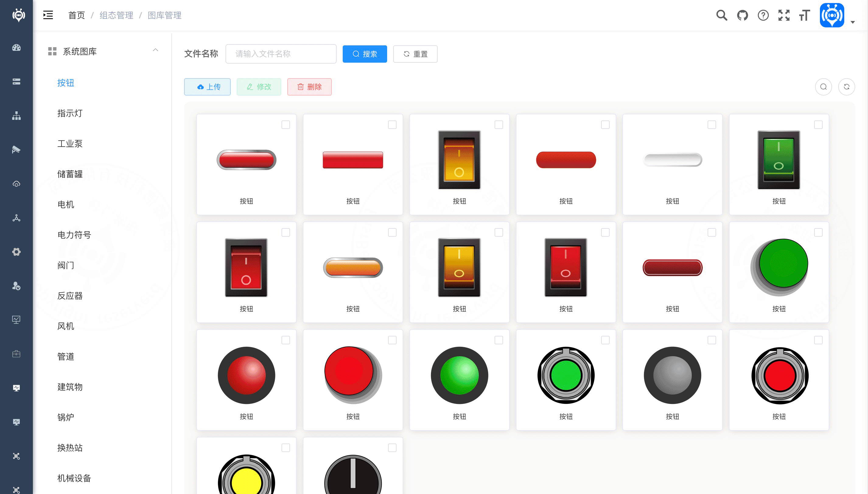The width and height of the screenshot is (868, 494).
Task: Click the system library grid icon
Action: coord(52,51)
